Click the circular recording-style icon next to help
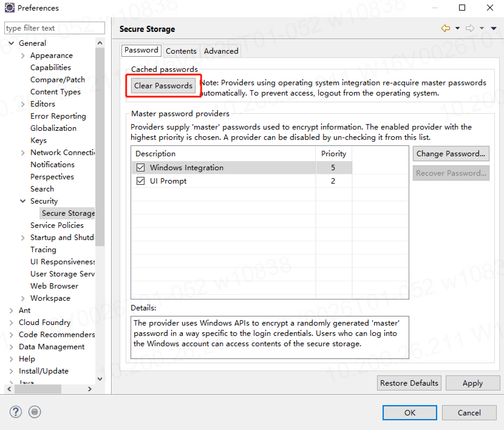The image size is (504, 430). [x=34, y=412]
